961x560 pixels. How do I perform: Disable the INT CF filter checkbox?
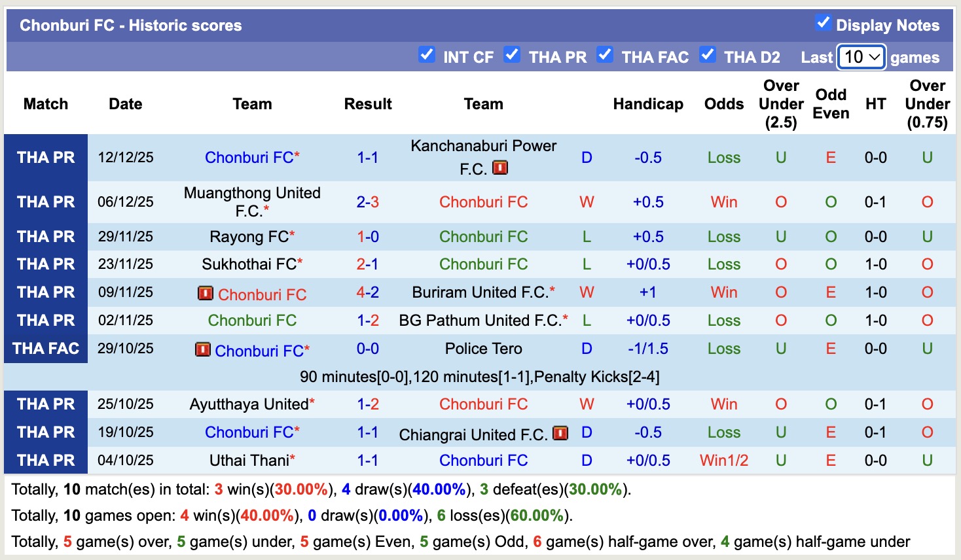(x=427, y=55)
